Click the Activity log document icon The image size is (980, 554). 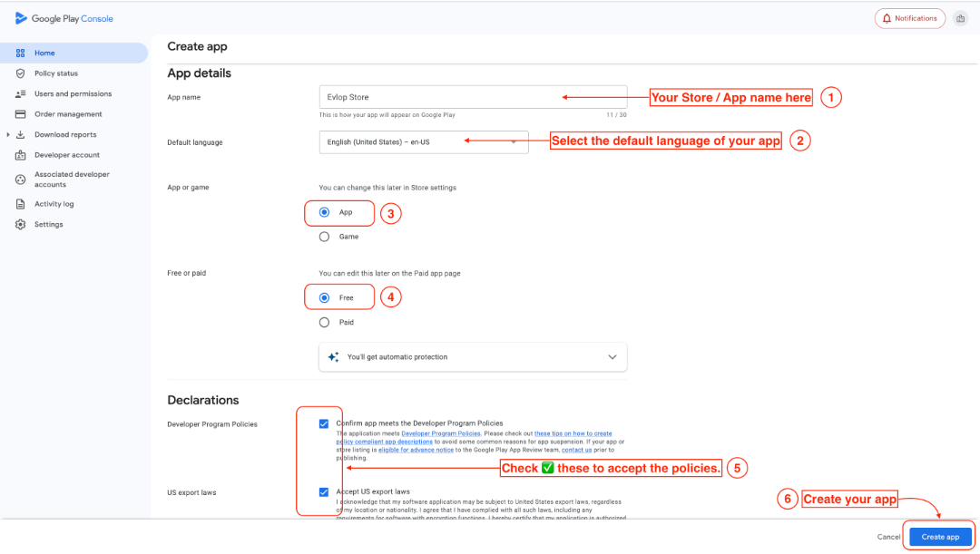point(21,204)
